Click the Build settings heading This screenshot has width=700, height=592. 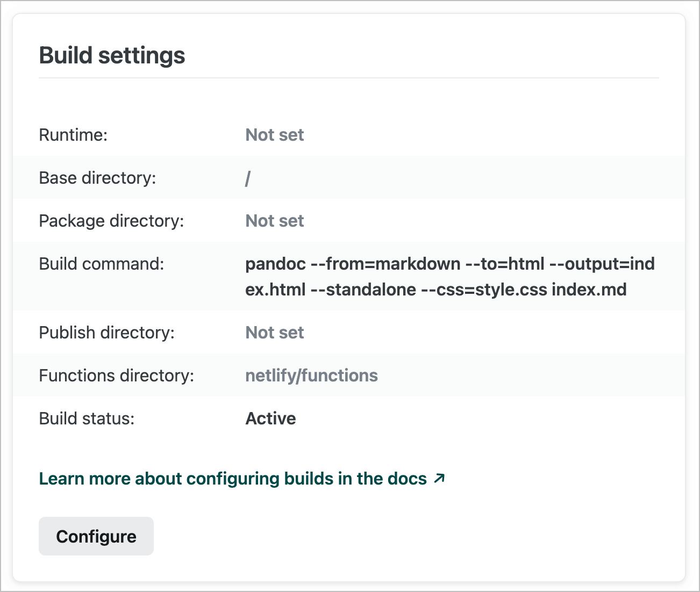(112, 55)
